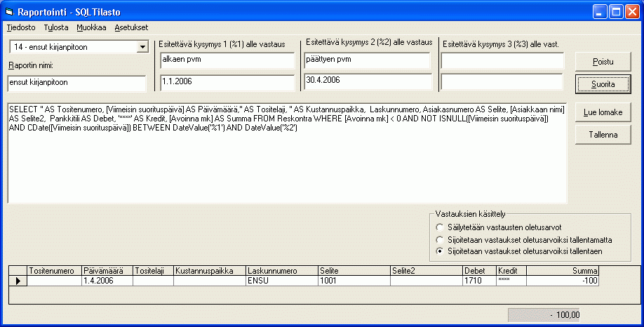Click the Summa column header
This screenshot has width=644, height=327.
[562, 271]
